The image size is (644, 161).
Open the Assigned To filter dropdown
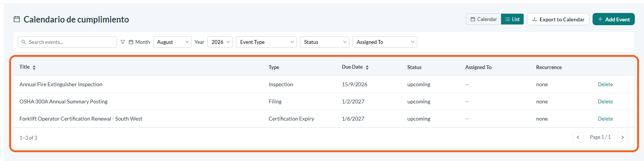(x=385, y=42)
